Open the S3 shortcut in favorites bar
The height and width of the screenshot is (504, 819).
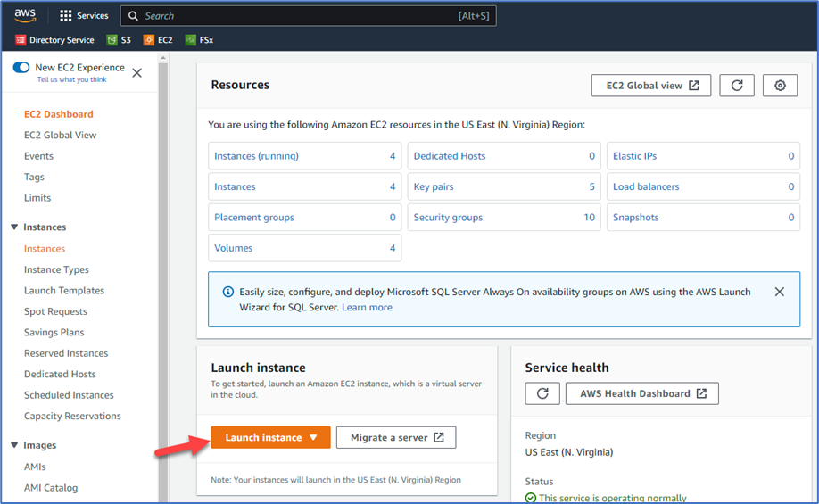(x=119, y=40)
